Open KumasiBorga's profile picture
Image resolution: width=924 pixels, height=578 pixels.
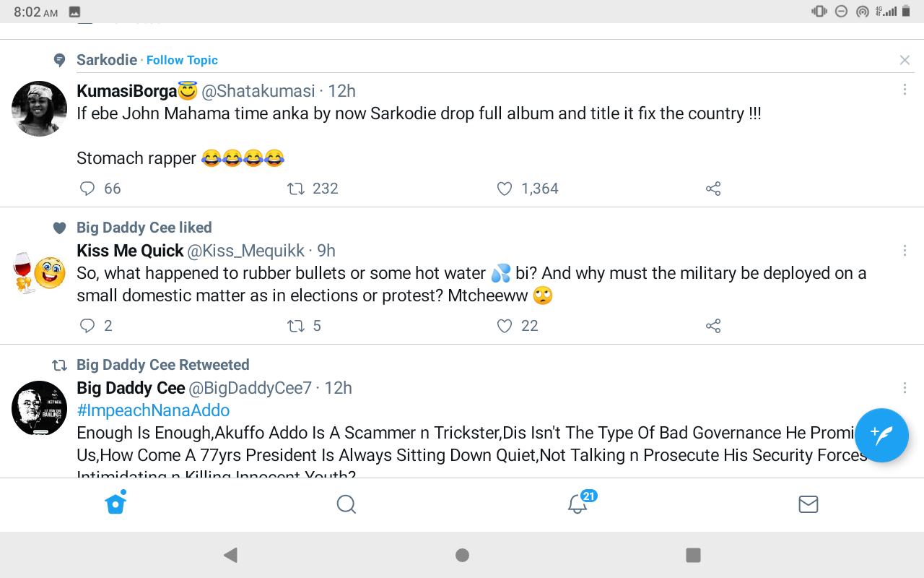pyautogui.click(x=39, y=108)
